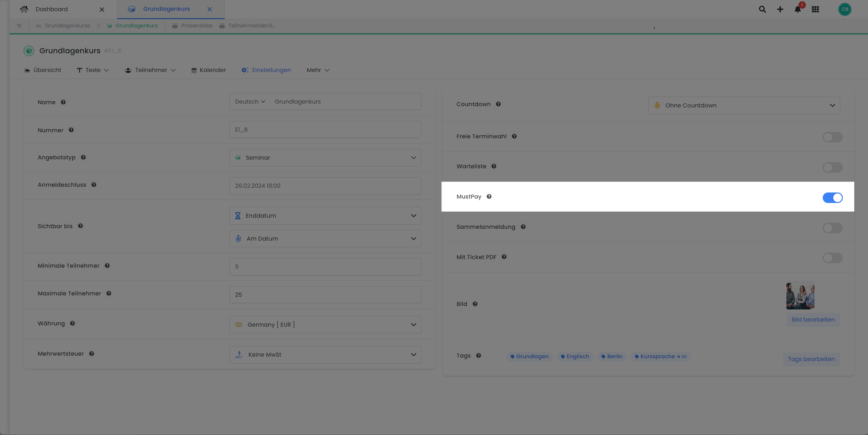Screen dimensions: 868x435
Task: Remove the Berlin tag chip
Action: (612, 356)
